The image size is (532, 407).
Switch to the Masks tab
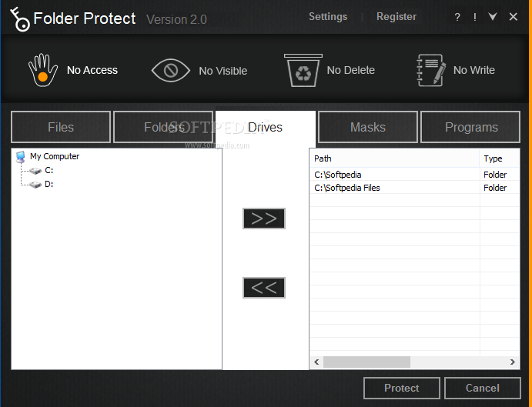tap(368, 127)
